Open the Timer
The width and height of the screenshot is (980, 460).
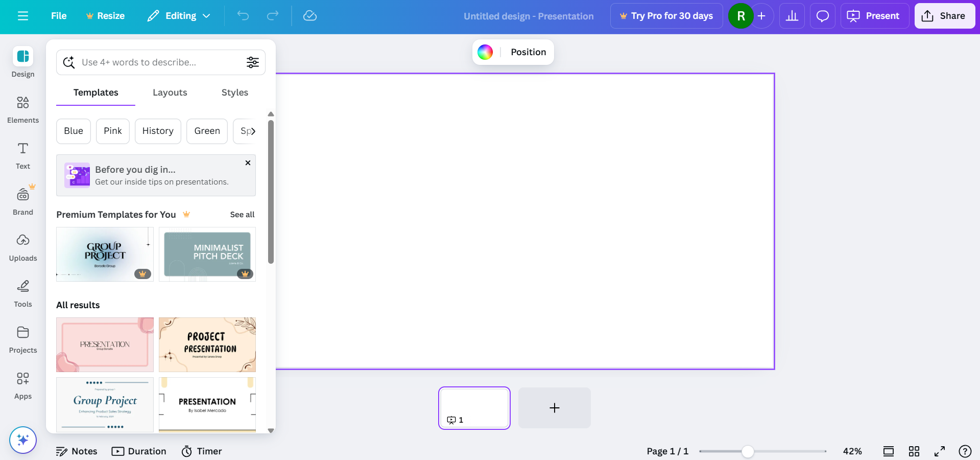tap(202, 451)
